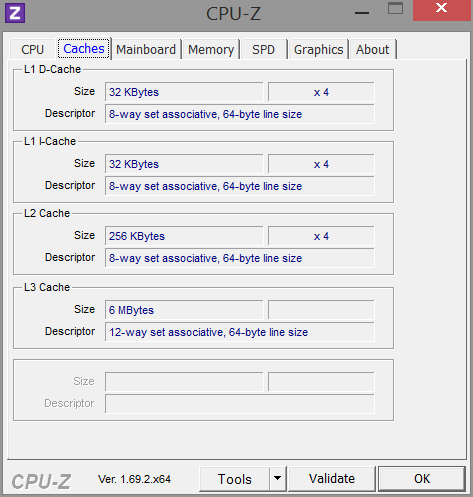Click the CPU-Z window title text
The width and height of the screenshot is (473, 497).
point(233,14)
